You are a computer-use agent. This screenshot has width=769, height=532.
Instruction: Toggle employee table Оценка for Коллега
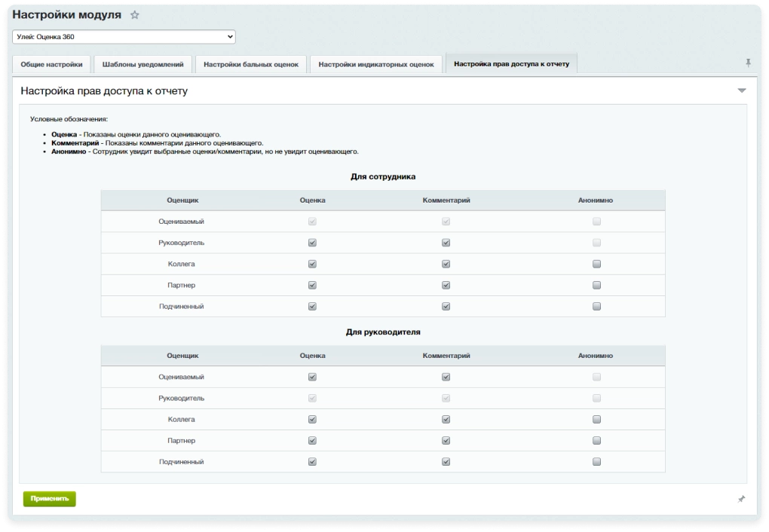(x=312, y=264)
